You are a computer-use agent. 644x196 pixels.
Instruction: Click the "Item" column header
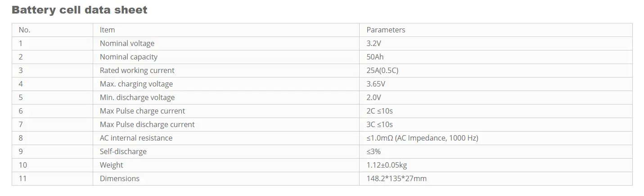(107, 30)
